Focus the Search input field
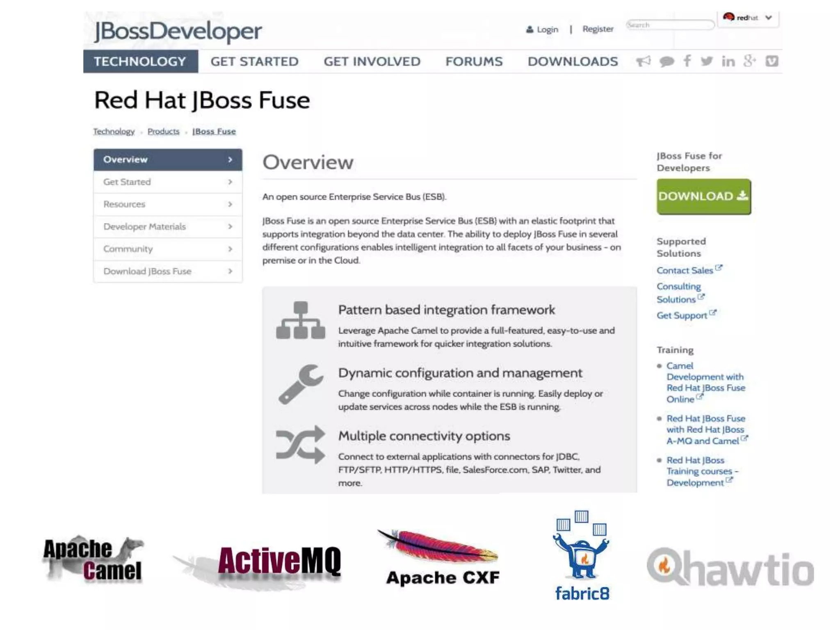The width and height of the screenshot is (840, 630). [669, 25]
